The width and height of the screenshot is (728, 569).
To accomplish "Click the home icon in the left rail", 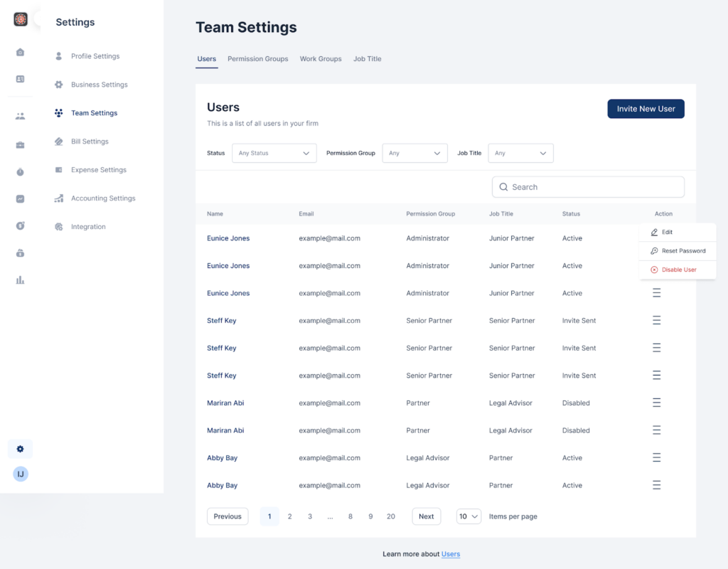I will 20,52.
